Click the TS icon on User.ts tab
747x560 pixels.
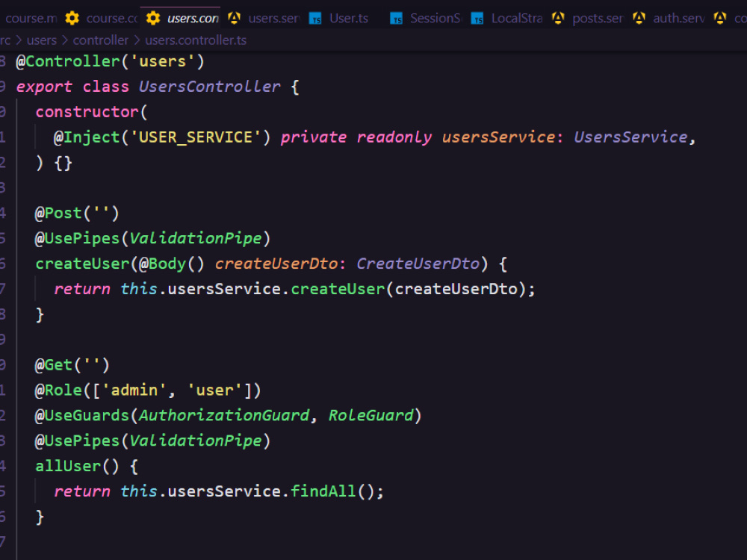315,19
